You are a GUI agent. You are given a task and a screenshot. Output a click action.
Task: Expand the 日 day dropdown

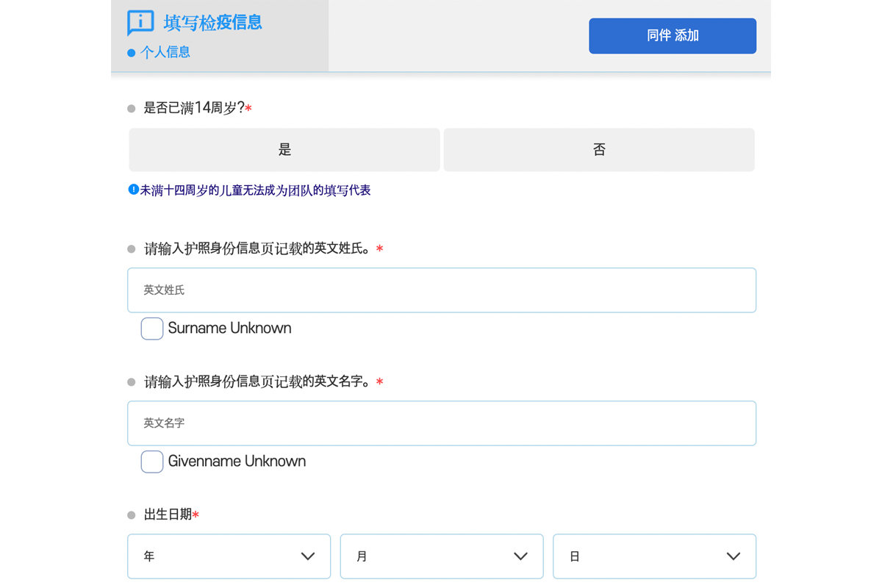pos(653,556)
